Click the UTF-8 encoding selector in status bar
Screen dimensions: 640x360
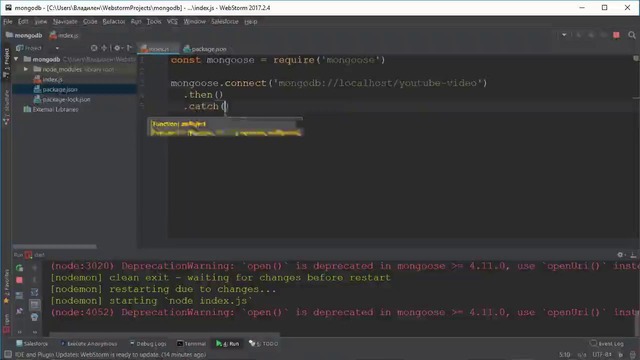(602, 355)
